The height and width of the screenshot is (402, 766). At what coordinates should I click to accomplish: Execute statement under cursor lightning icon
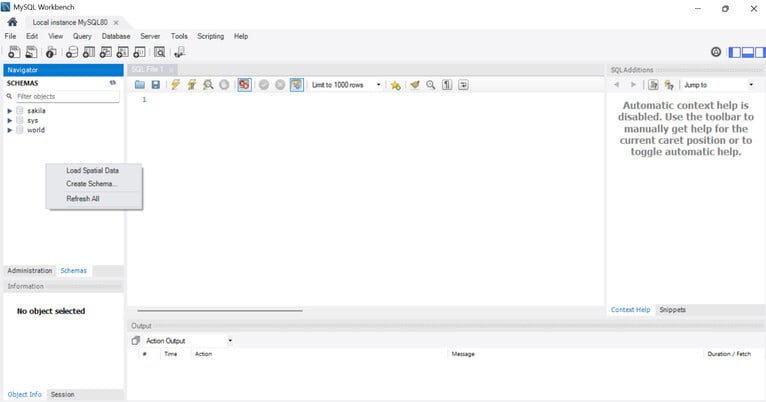point(192,85)
